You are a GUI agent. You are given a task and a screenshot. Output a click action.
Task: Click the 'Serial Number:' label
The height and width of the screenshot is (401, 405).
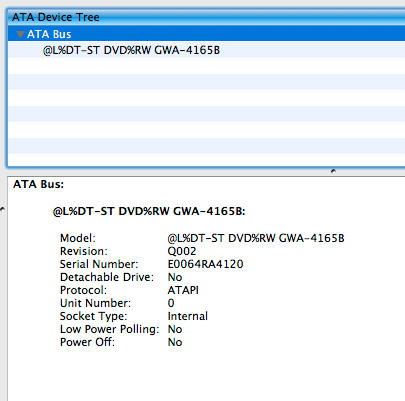pyautogui.click(x=99, y=264)
